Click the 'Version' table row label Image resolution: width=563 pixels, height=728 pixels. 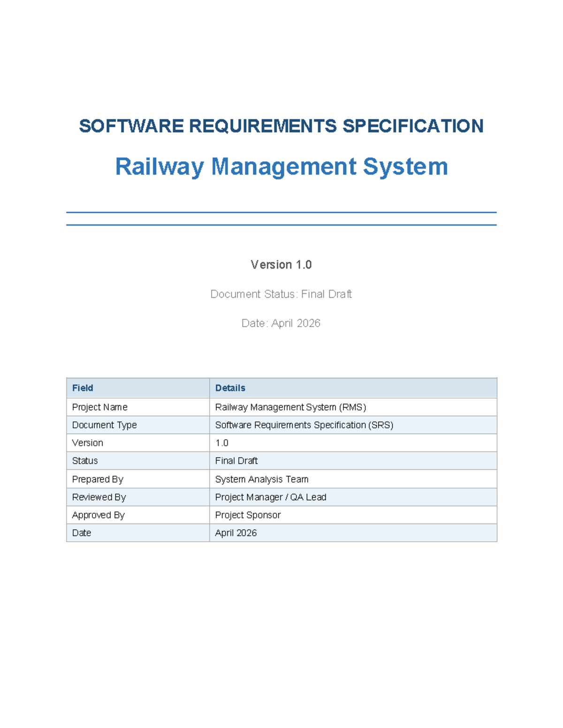click(x=138, y=443)
